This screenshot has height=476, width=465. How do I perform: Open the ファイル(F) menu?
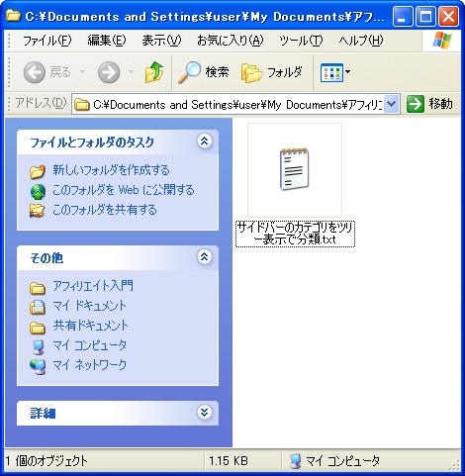point(46,41)
